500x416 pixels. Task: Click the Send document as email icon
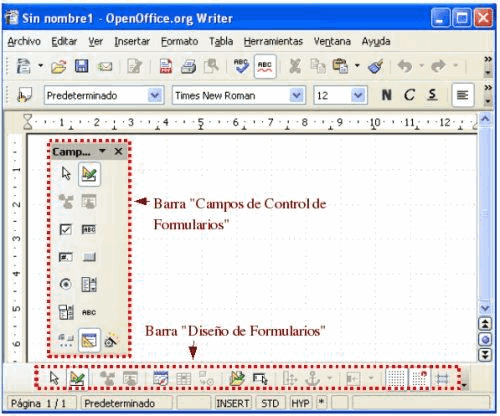(x=105, y=67)
